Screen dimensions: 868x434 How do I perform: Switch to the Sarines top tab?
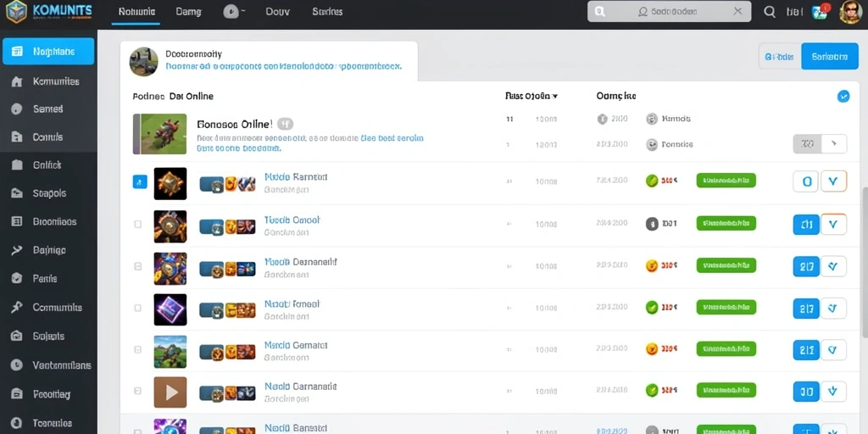(x=327, y=12)
